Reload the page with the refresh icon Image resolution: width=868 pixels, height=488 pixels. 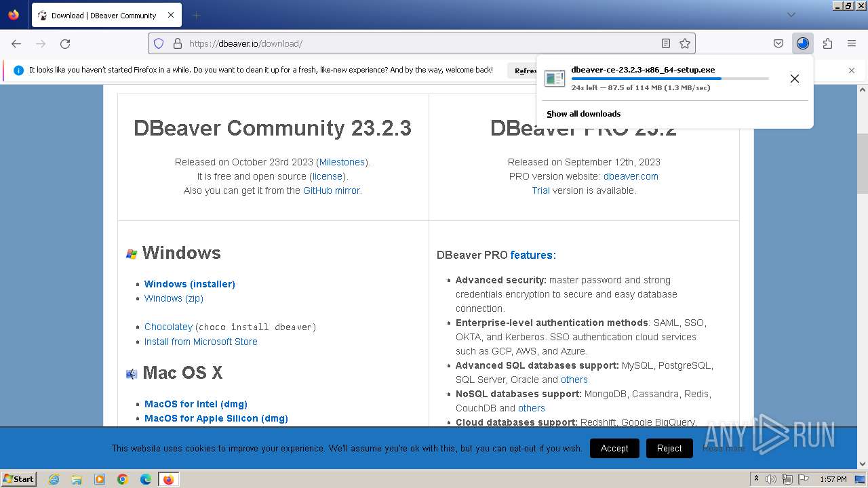click(65, 43)
